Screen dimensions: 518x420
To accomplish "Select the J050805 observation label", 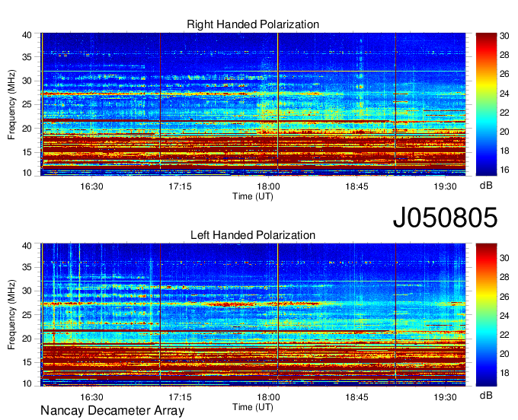I will coord(445,218).
